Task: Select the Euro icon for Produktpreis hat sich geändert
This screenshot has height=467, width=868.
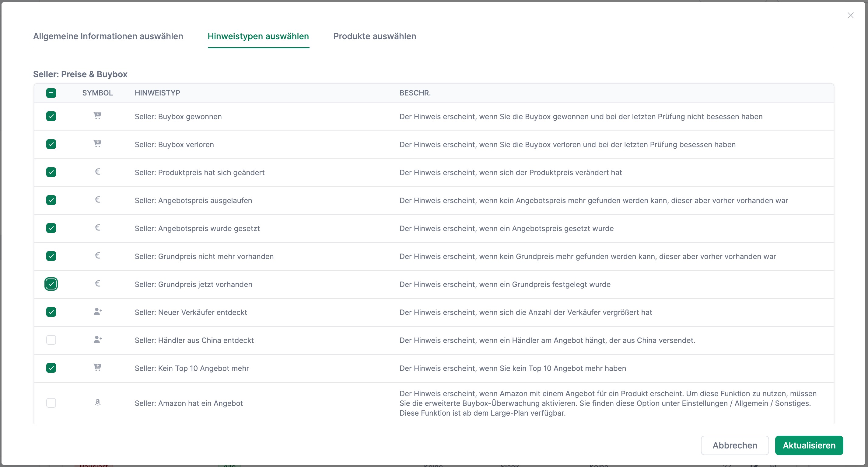Action: coord(97,172)
